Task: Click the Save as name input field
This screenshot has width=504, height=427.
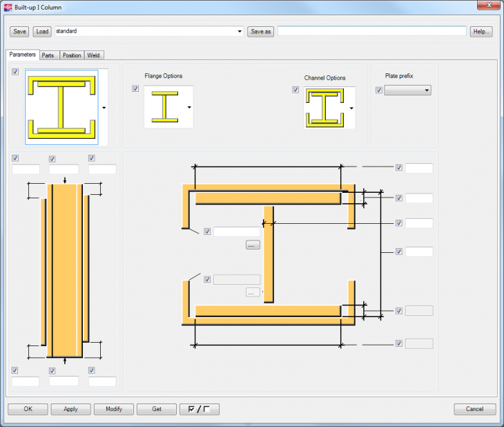Action: [x=371, y=32]
